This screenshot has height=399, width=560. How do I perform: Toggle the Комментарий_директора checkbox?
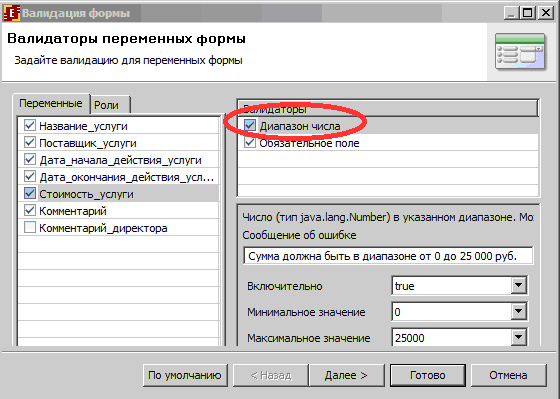tap(30, 228)
